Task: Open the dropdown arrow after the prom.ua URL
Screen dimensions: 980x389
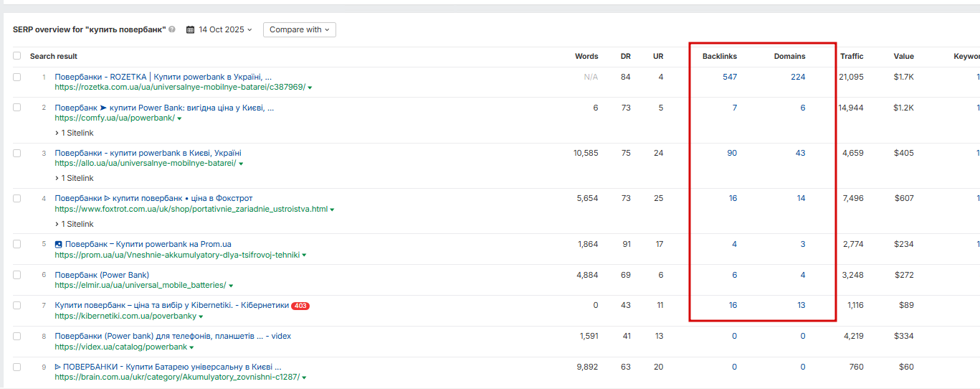Action: coord(305,256)
